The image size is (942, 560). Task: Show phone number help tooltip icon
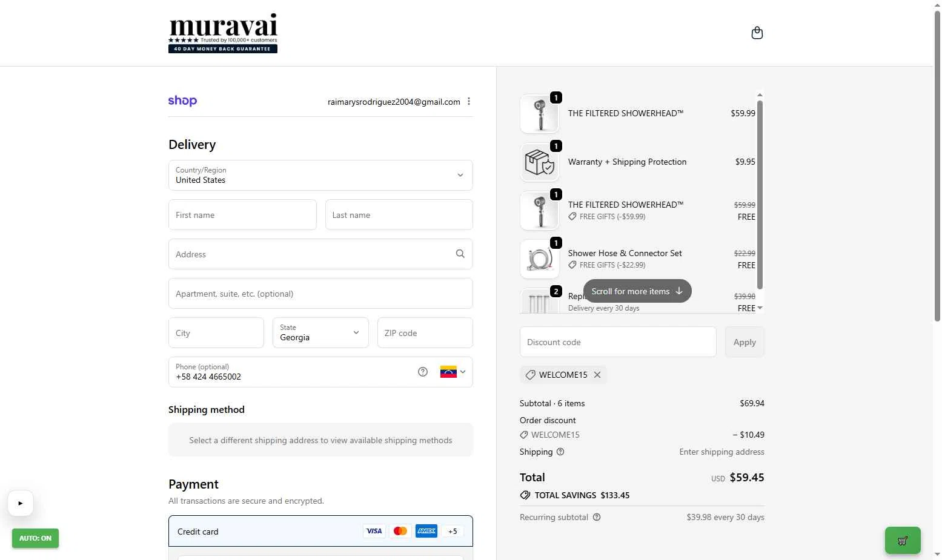tap(423, 372)
